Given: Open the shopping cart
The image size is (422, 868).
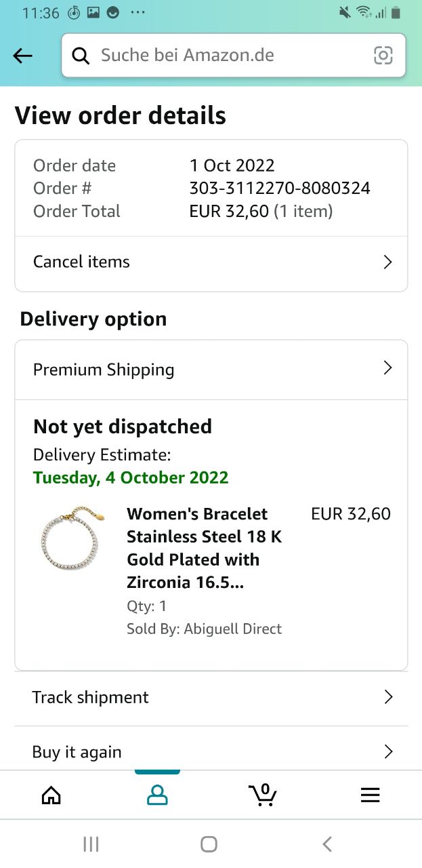Looking at the screenshot, I should pos(263,795).
